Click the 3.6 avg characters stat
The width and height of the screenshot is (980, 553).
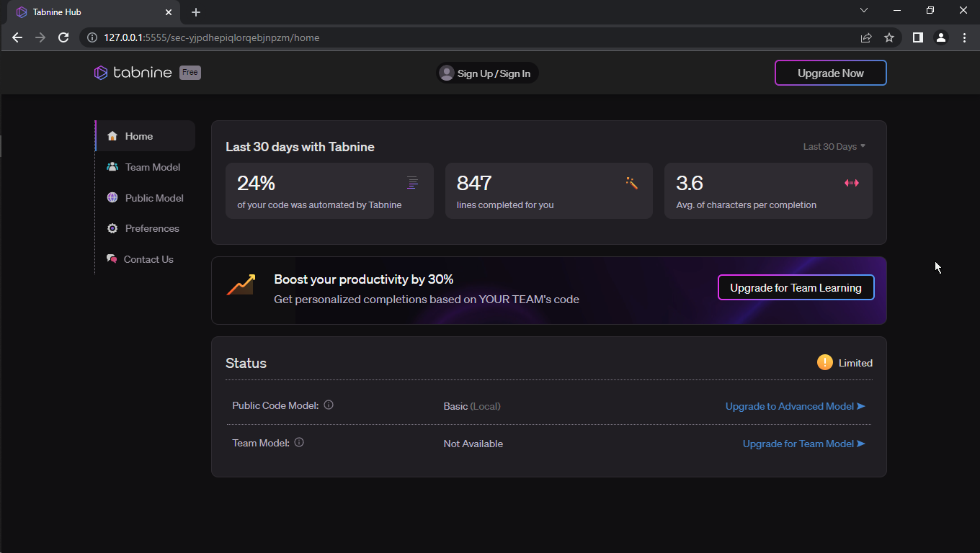coord(768,191)
